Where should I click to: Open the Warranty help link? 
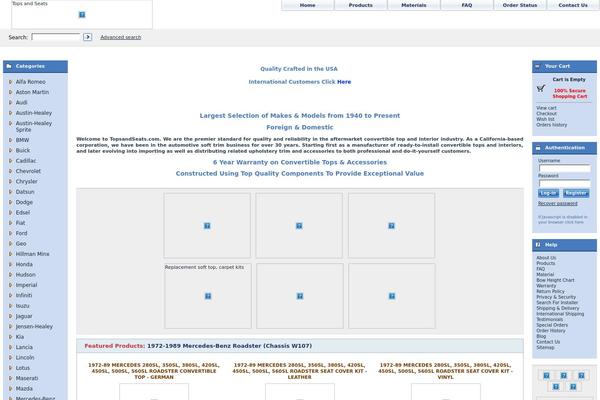coord(546,286)
